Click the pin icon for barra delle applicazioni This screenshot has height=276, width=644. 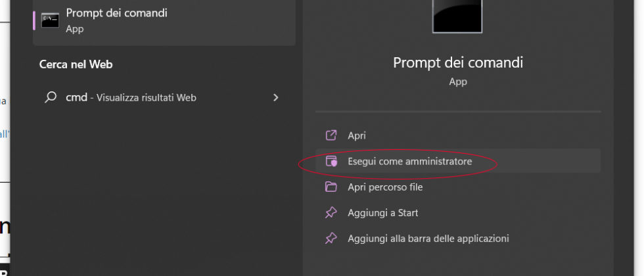pos(331,239)
